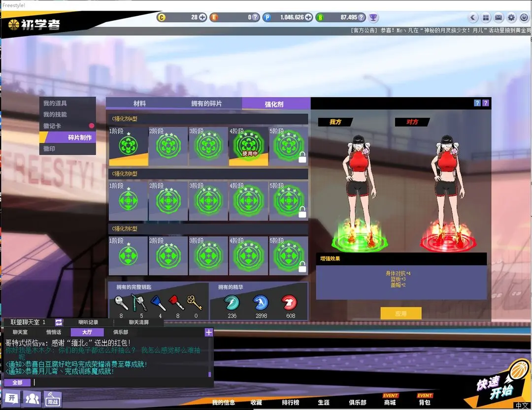Click the golden key with count 0

195,303
